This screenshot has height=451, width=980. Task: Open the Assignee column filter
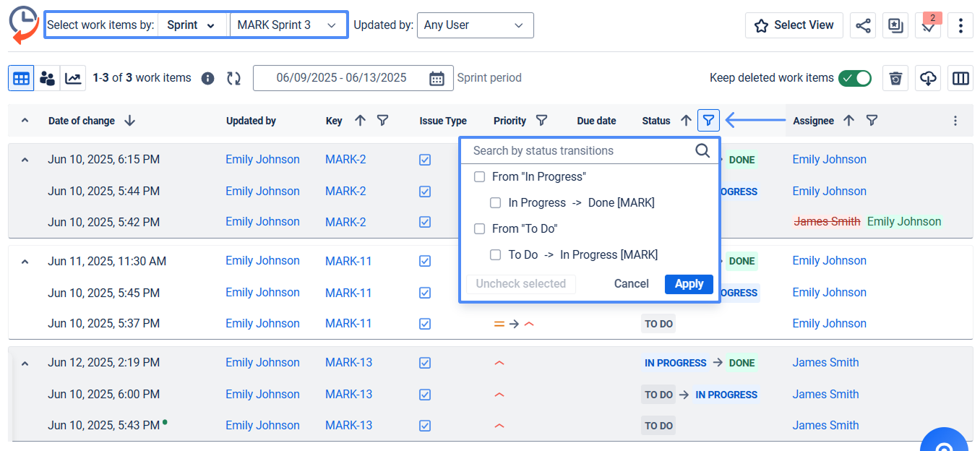(872, 121)
